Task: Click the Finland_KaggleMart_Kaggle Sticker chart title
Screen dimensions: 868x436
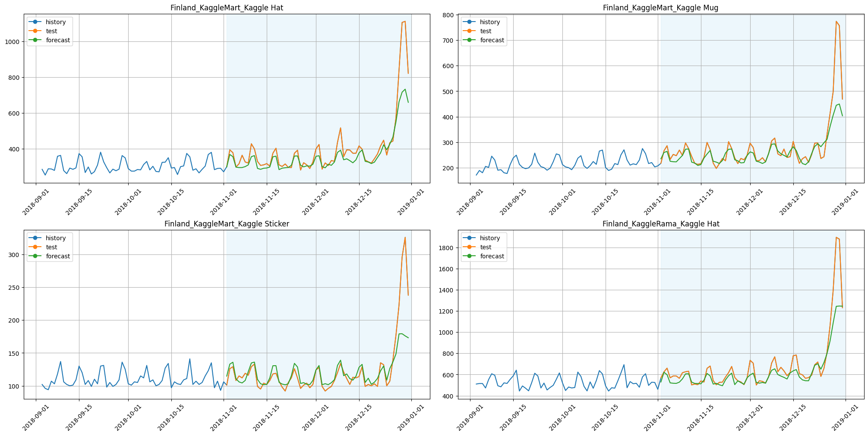Action: 227,224
